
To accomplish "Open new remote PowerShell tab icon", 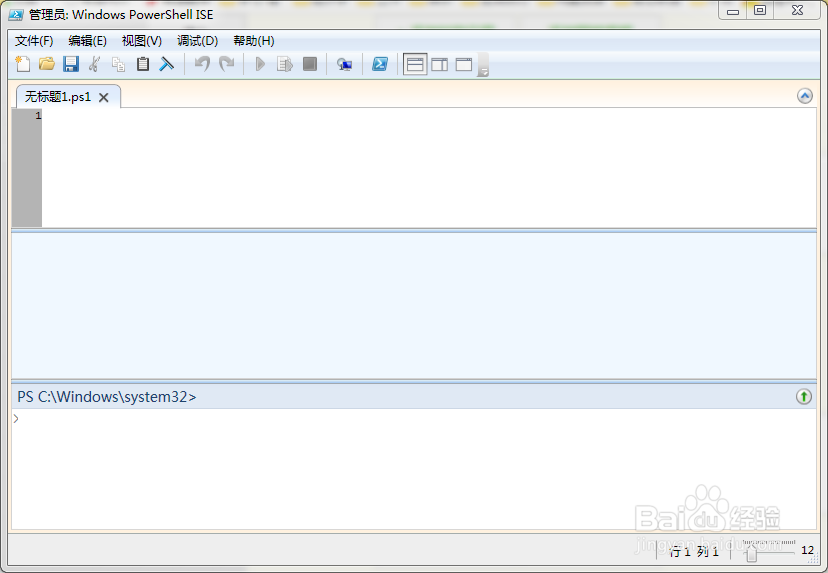I will tap(345, 64).
